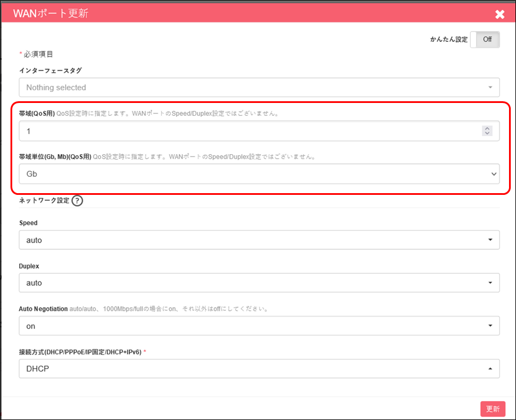Viewport: 516px width, 420px height.
Task: Click the WANポート更新 title text
Action: 51,13
